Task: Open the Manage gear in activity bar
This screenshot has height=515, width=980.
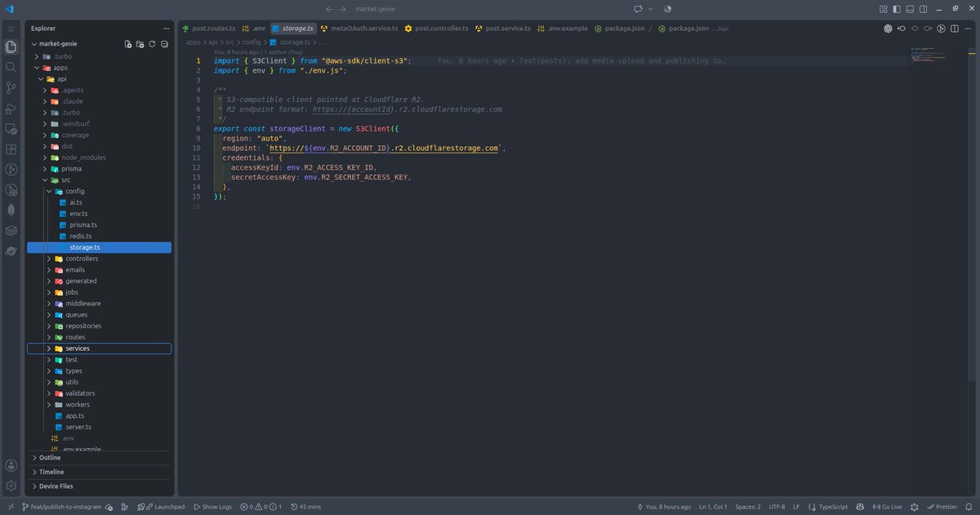Action: 11,486
